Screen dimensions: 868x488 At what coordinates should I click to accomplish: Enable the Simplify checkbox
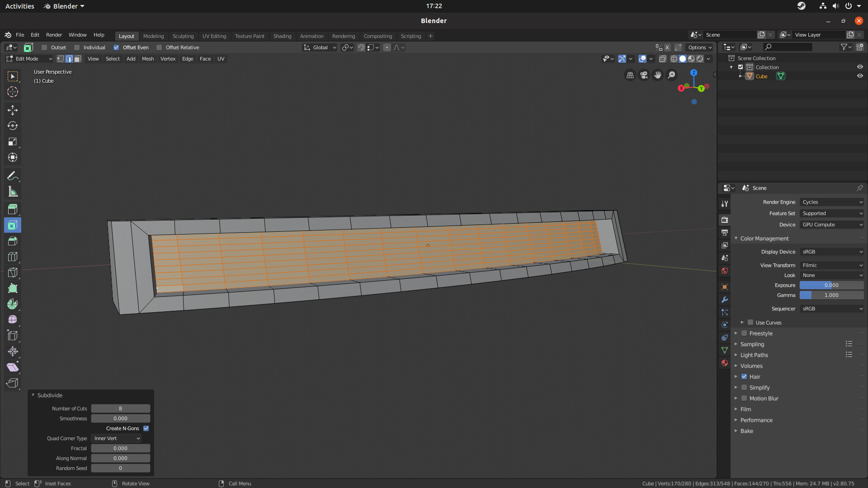[x=744, y=387]
